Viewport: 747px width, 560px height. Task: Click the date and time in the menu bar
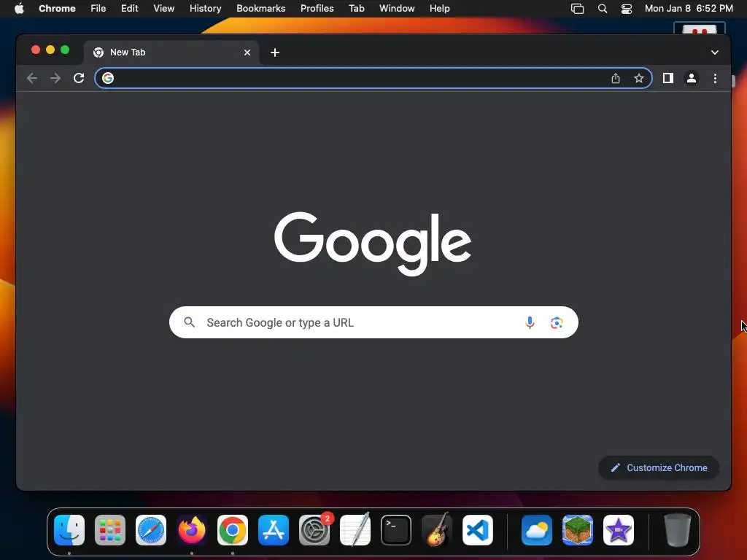click(689, 8)
